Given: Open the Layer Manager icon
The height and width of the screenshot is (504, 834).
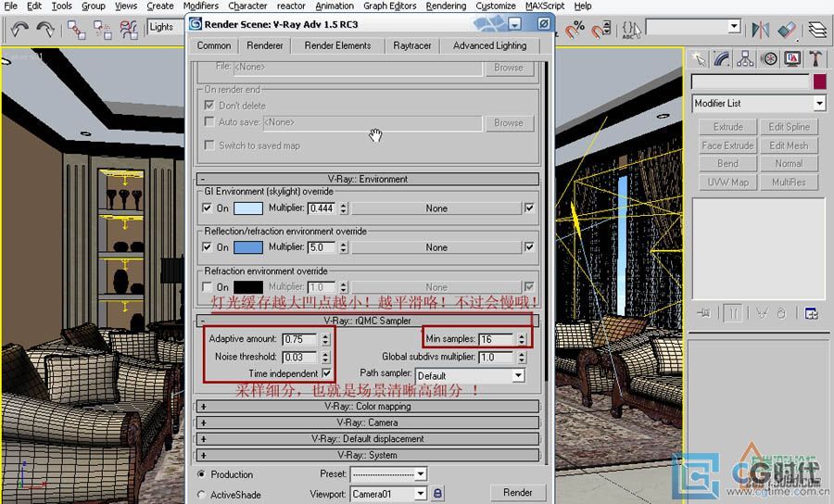Looking at the screenshot, I should (817, 29).
